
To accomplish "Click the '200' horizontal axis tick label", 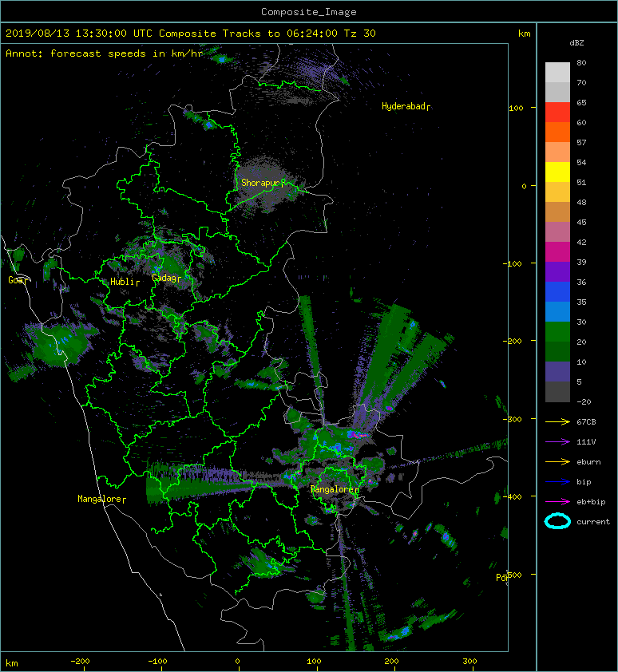I will click(x=391, y=662).
